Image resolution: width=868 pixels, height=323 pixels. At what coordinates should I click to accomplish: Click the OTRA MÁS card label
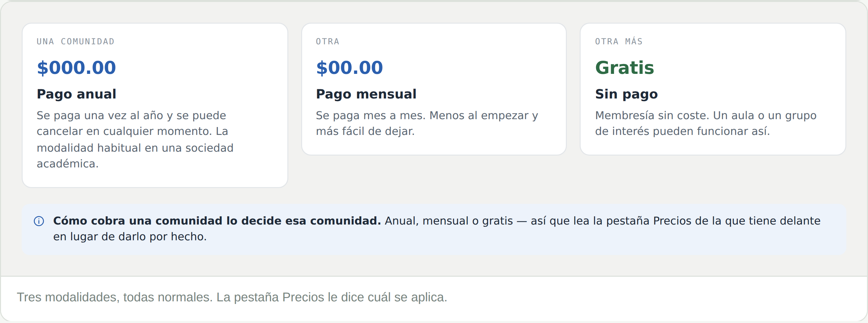point(619,41)
